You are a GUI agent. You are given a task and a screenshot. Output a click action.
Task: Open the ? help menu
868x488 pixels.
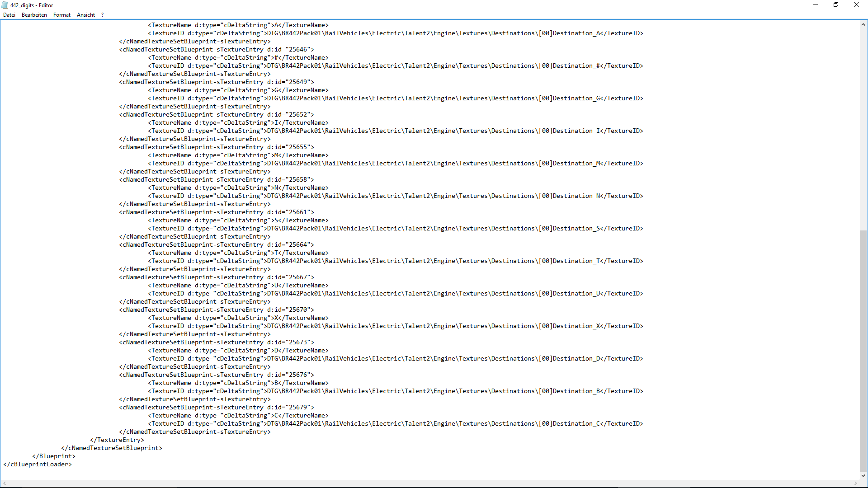[103, 15]
